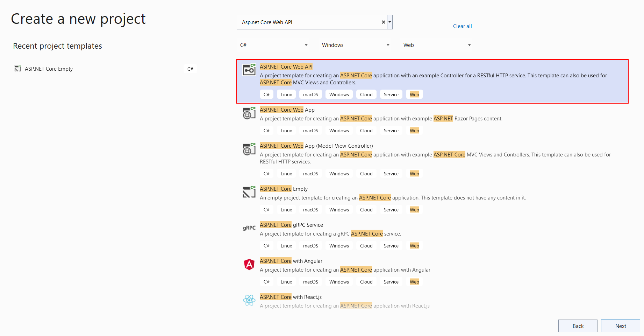Click the Angular template description text
Viewport: 644px width, 336px height.
pos(345,270)
